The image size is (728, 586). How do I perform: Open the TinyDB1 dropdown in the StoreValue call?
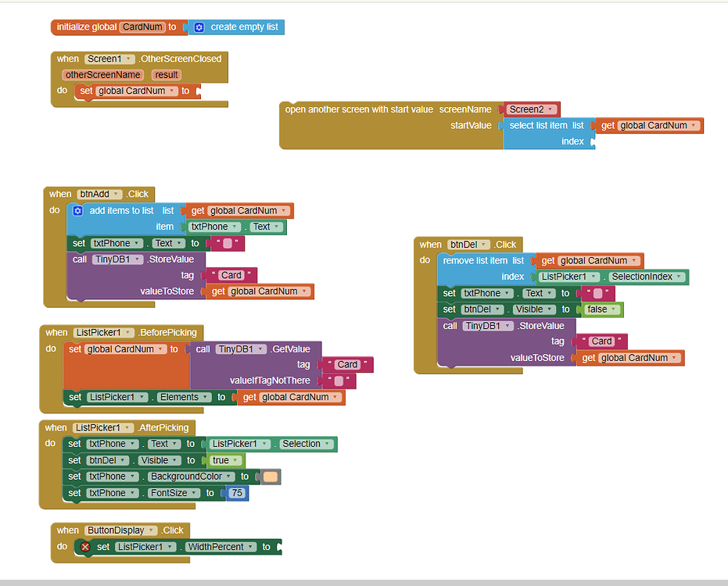pos(138,259)
